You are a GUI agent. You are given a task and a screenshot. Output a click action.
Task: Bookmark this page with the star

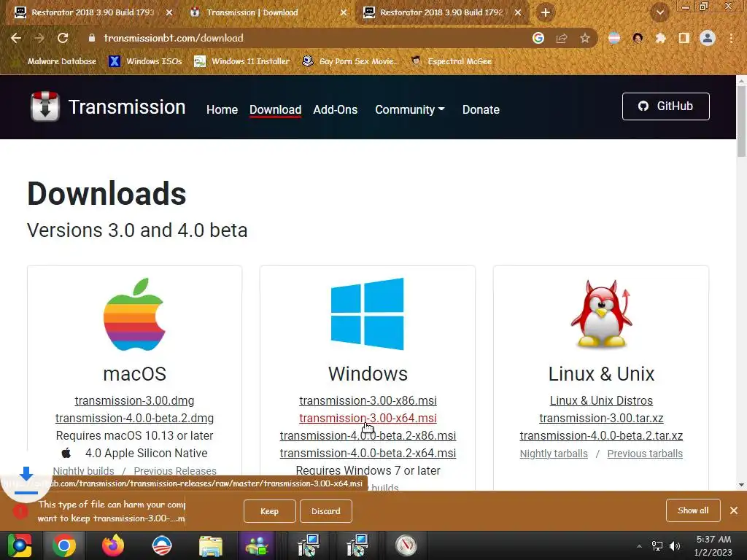(585, 38)
